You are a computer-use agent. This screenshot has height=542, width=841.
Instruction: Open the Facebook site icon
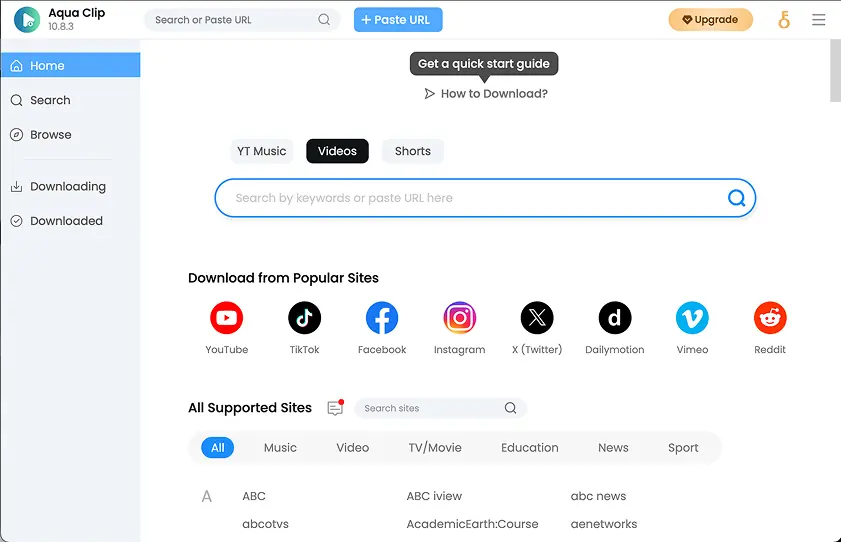coord(382,317)
